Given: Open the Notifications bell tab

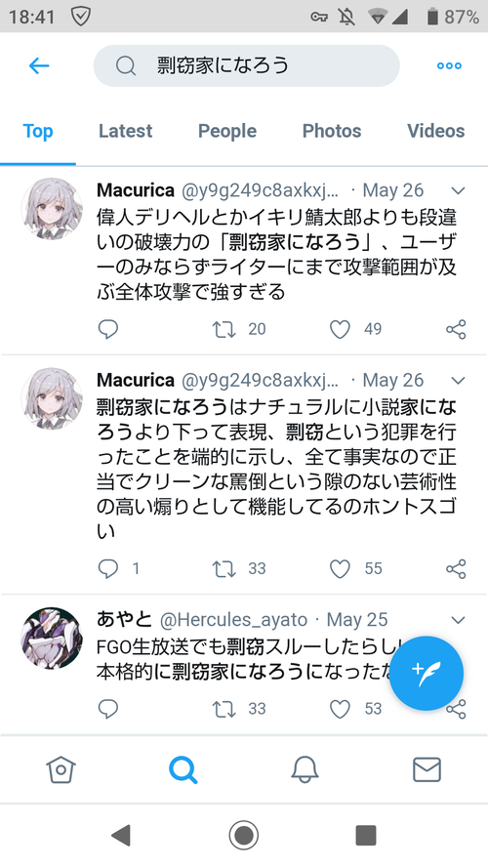Looking at the screenshot, I should coord(305,769).
